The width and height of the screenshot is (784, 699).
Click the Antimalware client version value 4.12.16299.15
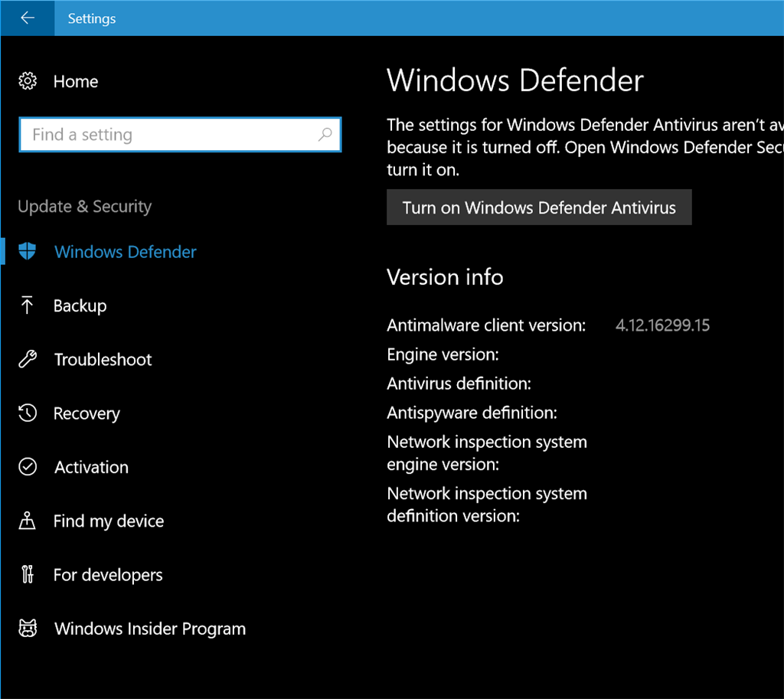point(662,325)
